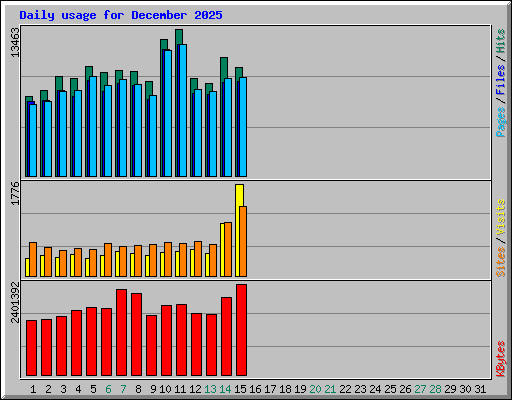Click day label 19 on the x-axis
The image size is (512, 400).
coord(300,389)
